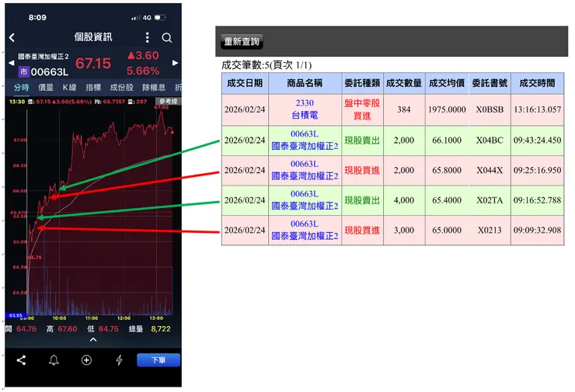Screen dimensions: 575x392
Task: Click the 成交時間 column header
Action: click(x=537, y=83)
